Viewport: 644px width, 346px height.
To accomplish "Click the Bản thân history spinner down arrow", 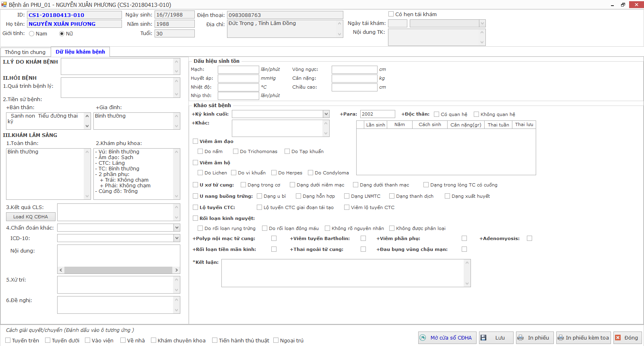I will pyautogui.click(x=87, y=126).
